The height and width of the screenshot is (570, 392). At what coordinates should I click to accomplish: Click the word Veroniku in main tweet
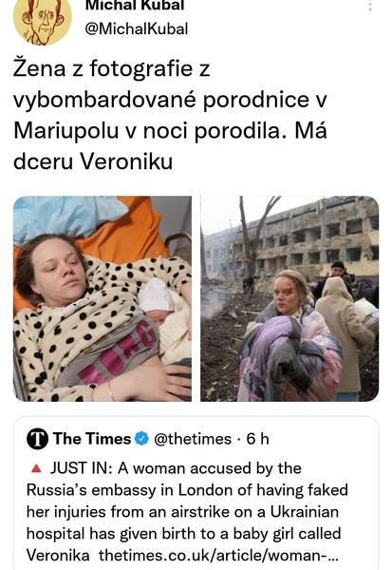pyautogui.click(x=125, y=161)
